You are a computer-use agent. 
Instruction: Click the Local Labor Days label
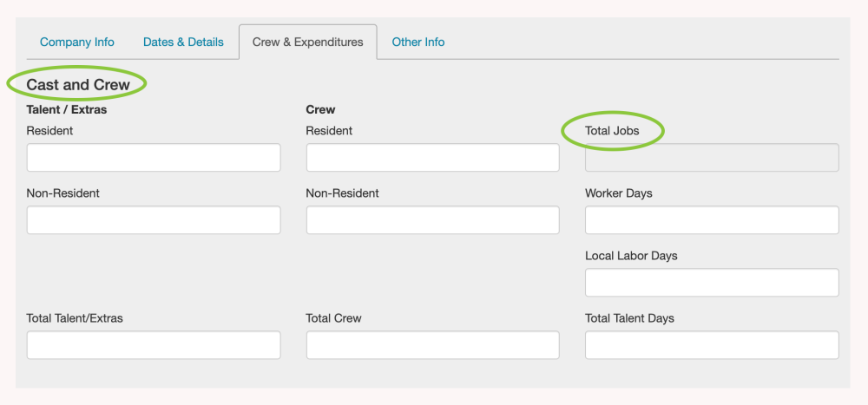(x=631, y=256)
